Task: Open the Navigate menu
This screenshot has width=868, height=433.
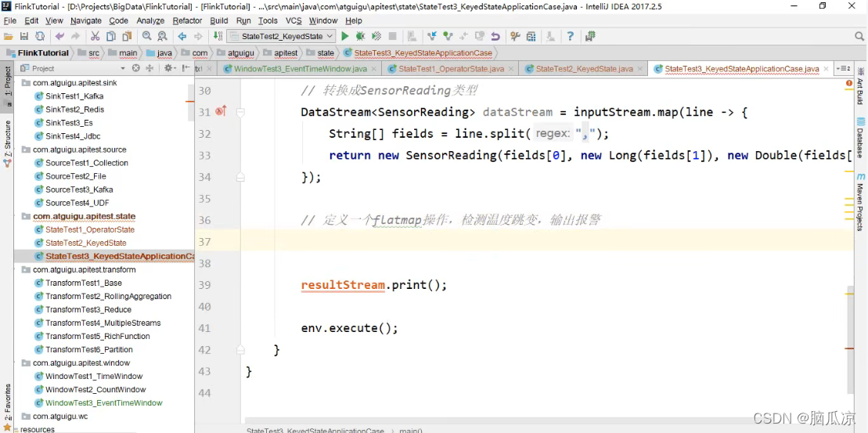Action: (x=86, y=20)
